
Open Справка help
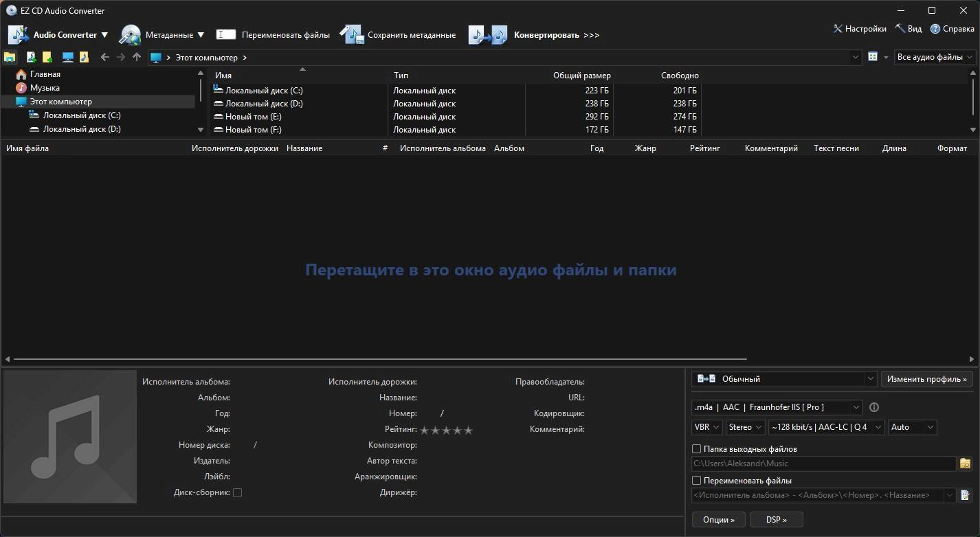(952, 29)
